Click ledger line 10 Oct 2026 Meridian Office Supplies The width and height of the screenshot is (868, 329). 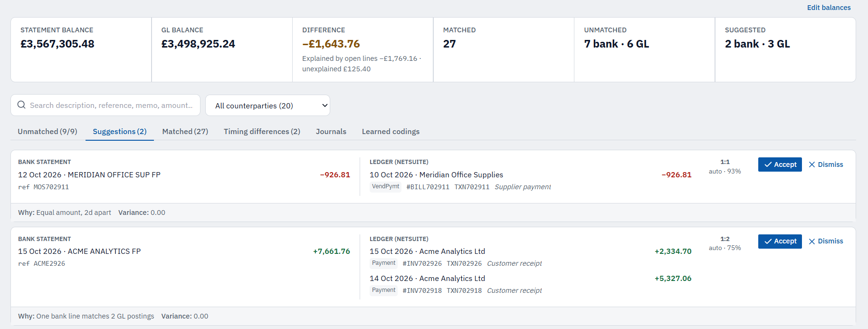[436, 175]
